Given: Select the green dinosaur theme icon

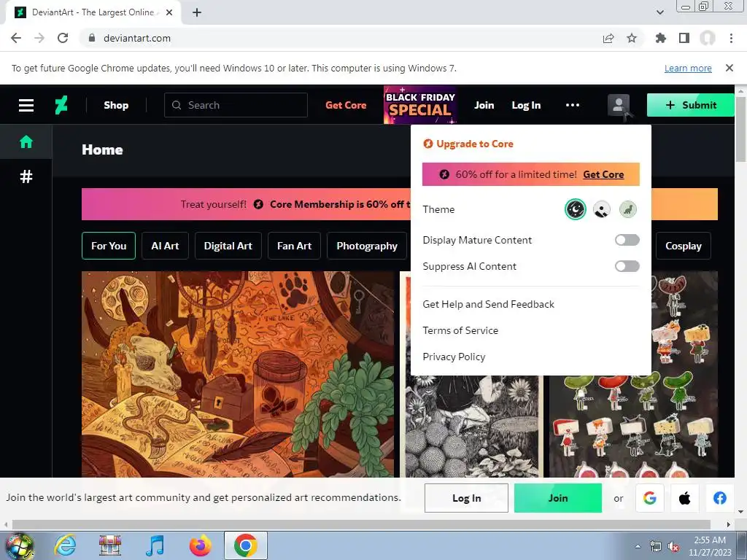Looking at the screenshot, I should (628, 209).
